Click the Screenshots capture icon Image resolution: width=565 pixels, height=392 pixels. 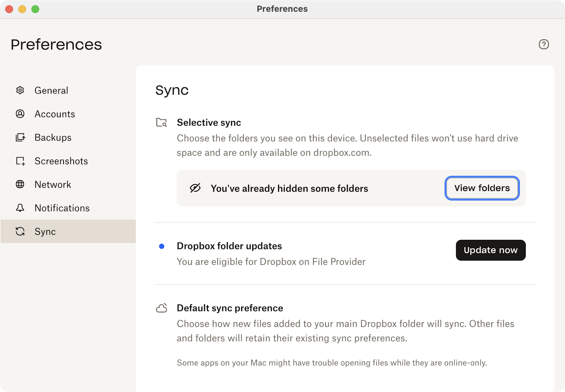click(20, 161)
